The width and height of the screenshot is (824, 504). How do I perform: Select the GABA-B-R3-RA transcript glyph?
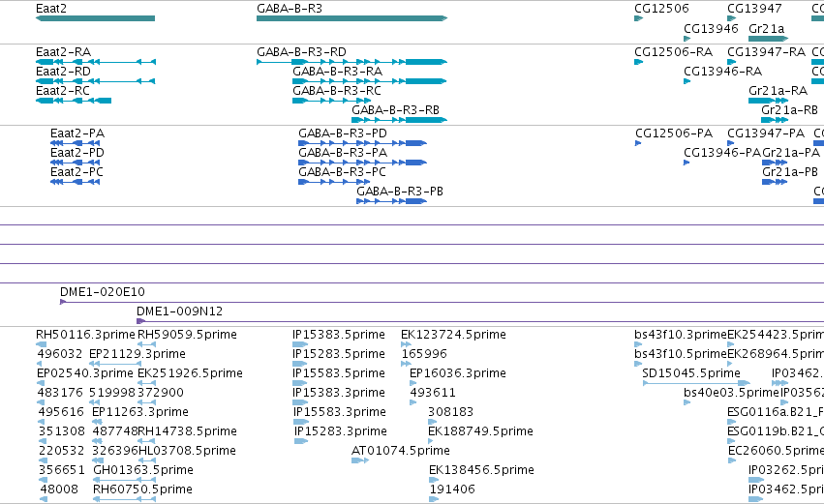pyautogui.click(x=370, y=81)
